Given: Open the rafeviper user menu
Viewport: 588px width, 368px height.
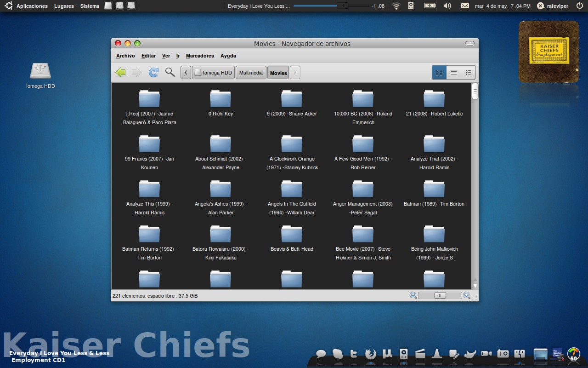Looking at the screenshot, I should 553,6.
